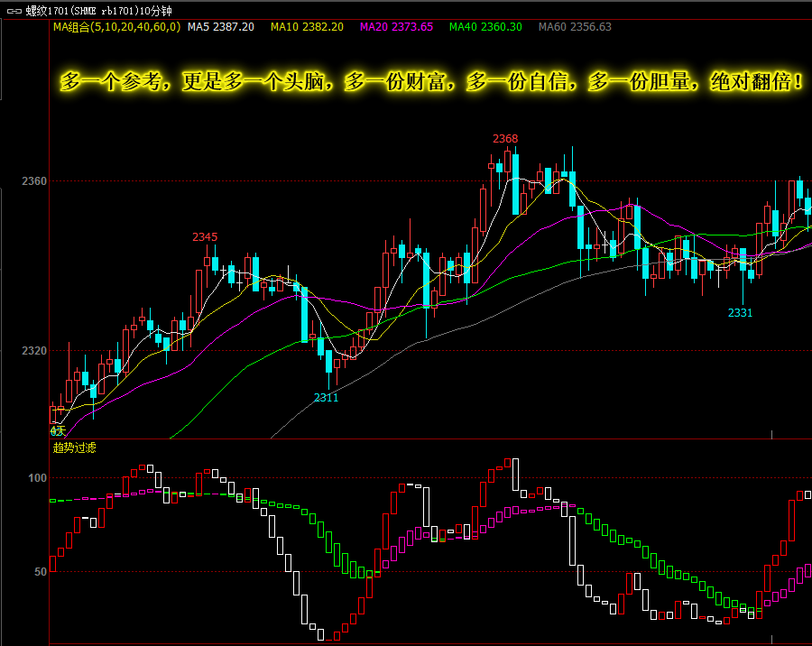
Task: Click the 50 level on indicator axis
Action: click(x=41, y=572)
